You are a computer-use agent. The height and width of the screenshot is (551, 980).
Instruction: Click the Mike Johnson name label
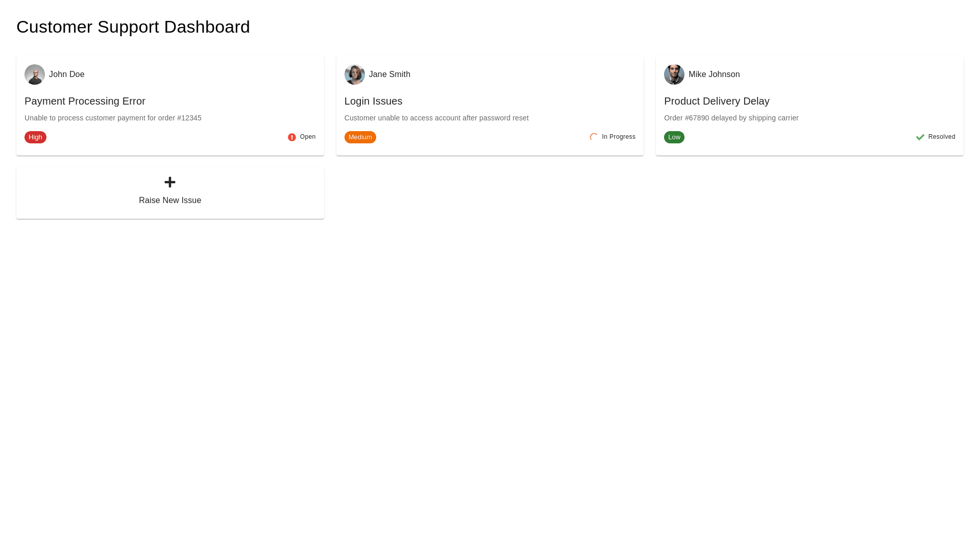[714, 74]
